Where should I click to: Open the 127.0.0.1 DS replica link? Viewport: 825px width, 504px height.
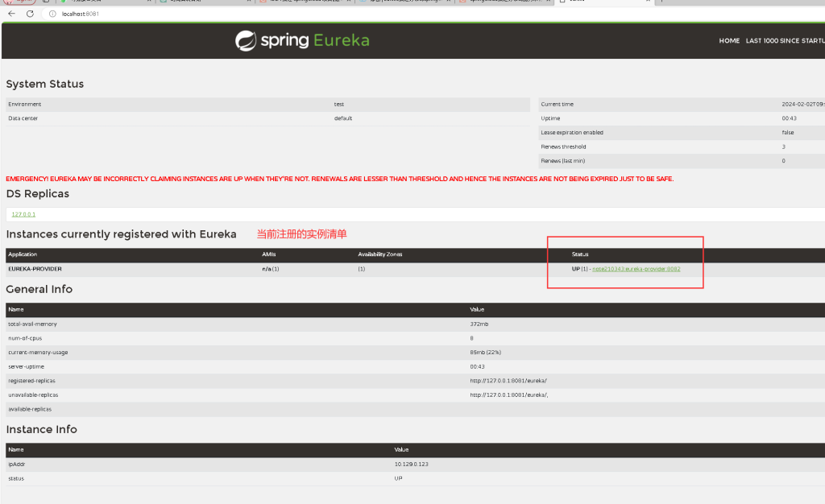[x=23, y=214]
